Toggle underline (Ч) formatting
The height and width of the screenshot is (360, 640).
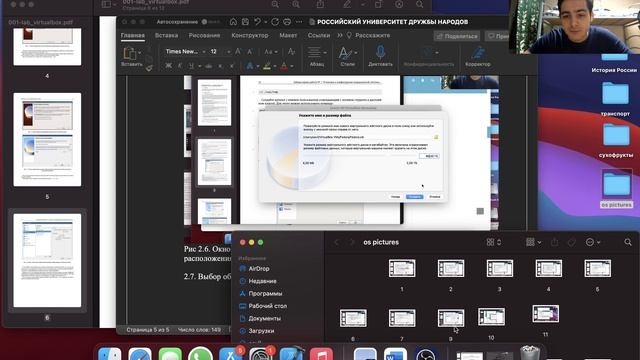191,66
